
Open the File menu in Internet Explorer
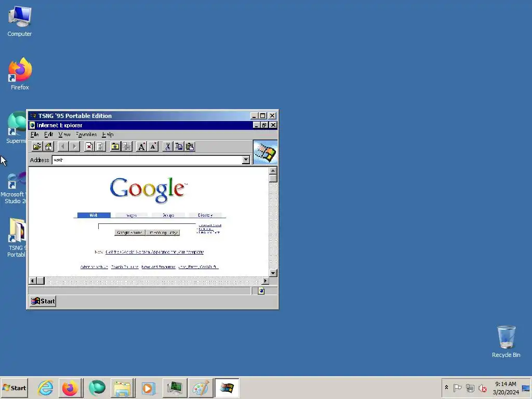click(35, 135)
